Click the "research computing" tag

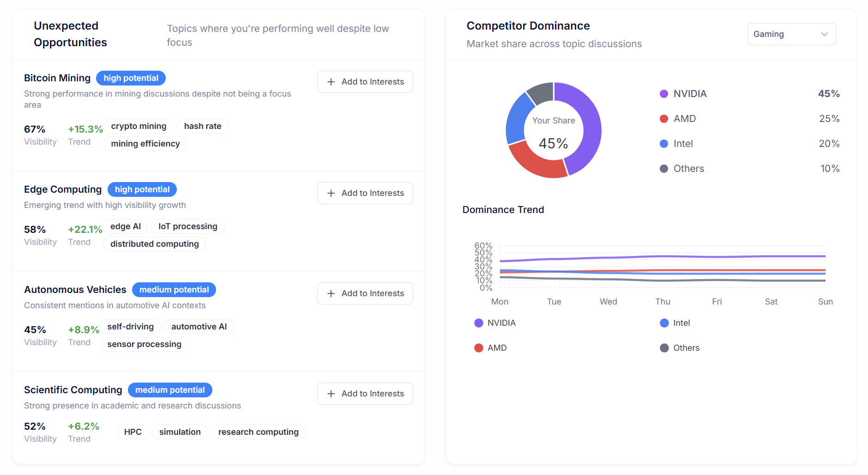coord(259,432)
